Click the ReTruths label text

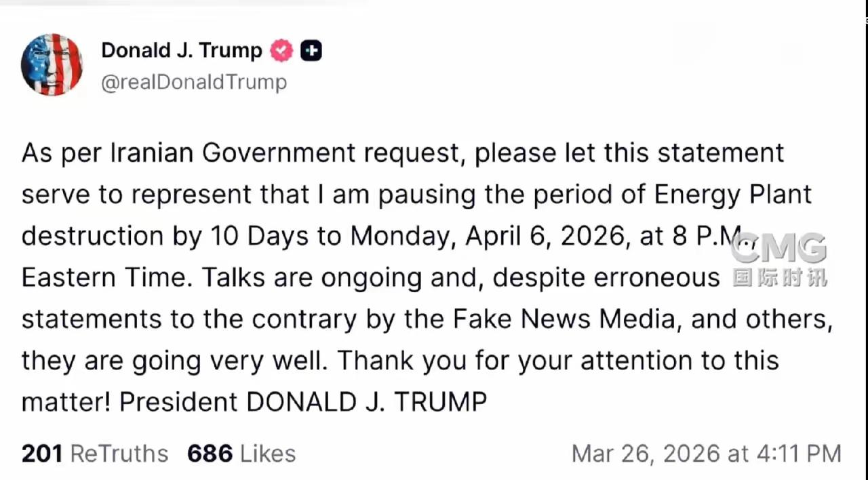pyautogui.click(x=119, y=454)
